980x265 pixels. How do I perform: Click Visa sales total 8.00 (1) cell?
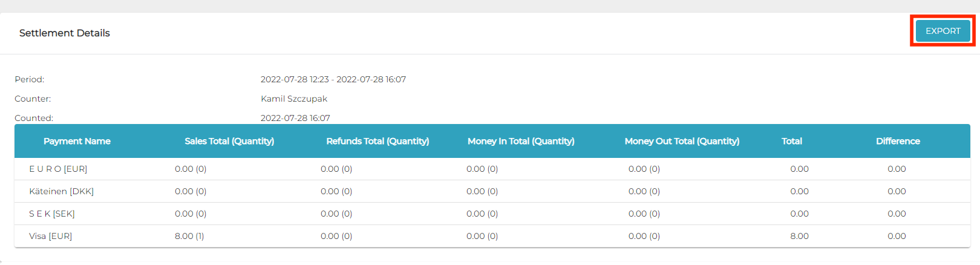point(189,236)
